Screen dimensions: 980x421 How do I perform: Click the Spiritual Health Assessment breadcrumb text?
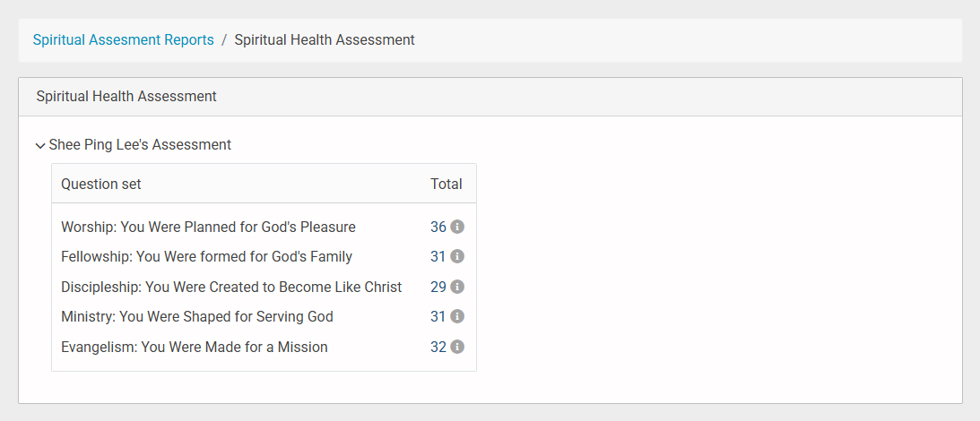pos(324,39)
